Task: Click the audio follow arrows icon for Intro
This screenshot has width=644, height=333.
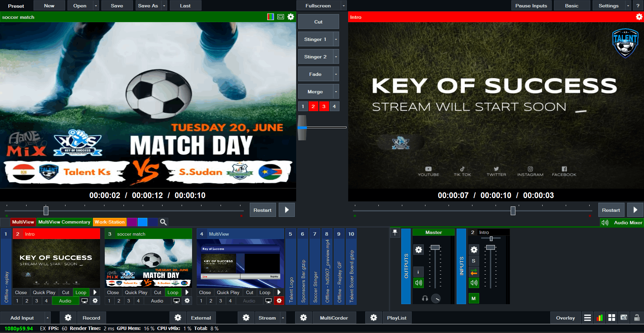Action: (x=474, y=272)
